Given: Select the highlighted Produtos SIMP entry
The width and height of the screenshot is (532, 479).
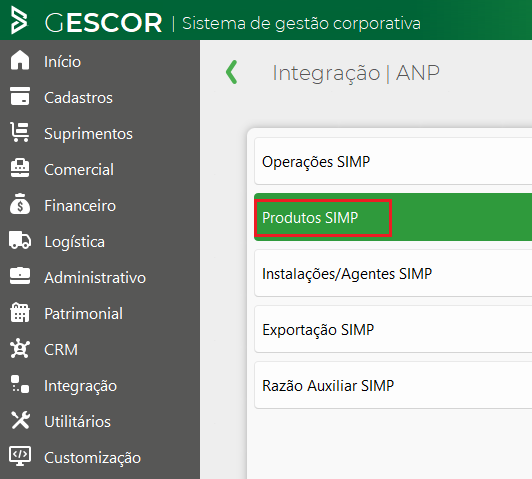Looking at the screenshot, I should [393, 217].
